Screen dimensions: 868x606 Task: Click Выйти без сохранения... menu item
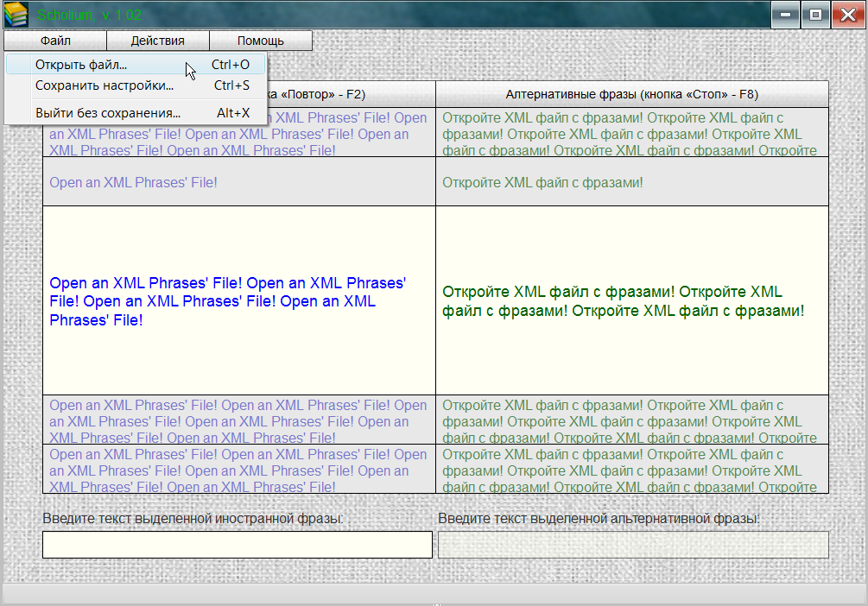tap(107, 113)
